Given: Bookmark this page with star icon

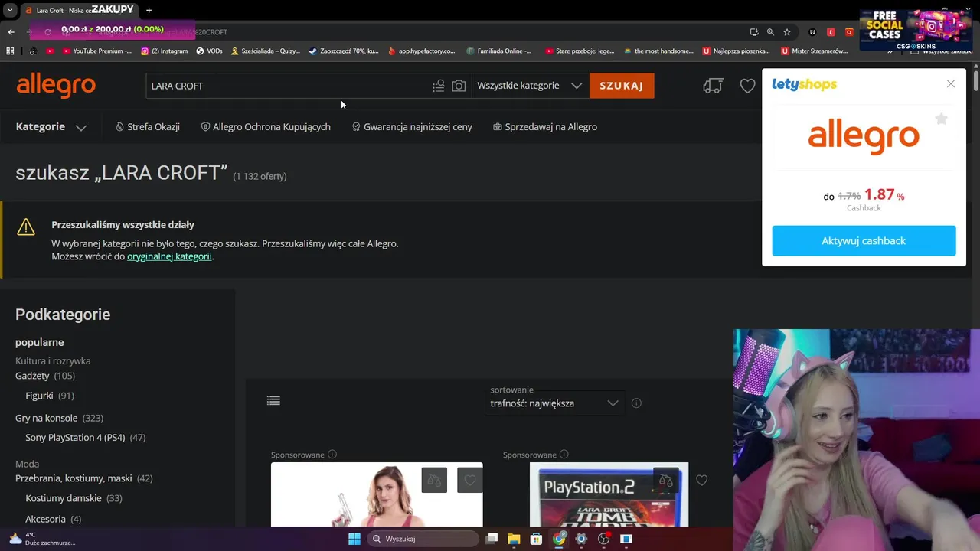Looking at the screenshot, I should [x=787, y=31].
